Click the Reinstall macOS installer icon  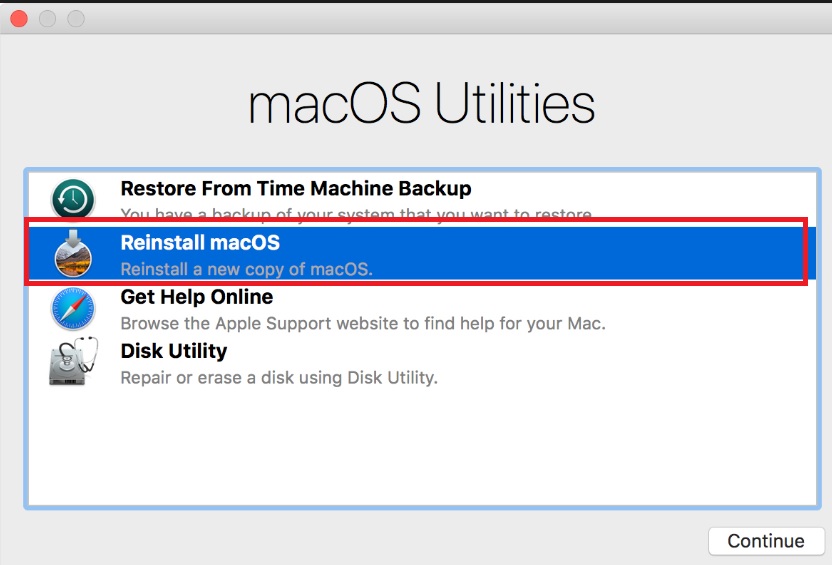click(73, 254)
